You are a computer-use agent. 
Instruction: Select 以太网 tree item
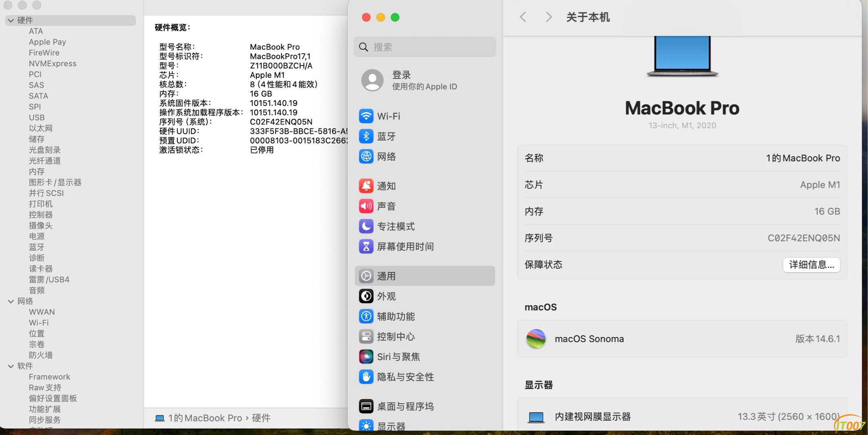pyautogui.click(x=41, y=128)
